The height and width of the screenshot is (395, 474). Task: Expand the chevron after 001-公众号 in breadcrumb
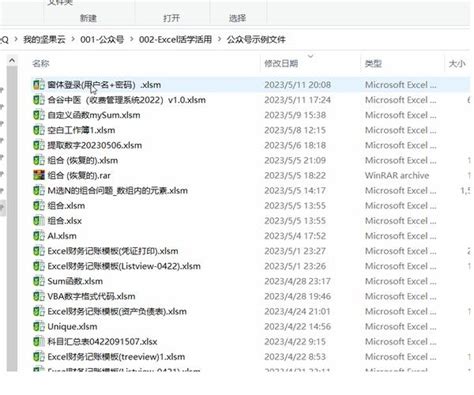pyautogui.click(x=132, y=40)
